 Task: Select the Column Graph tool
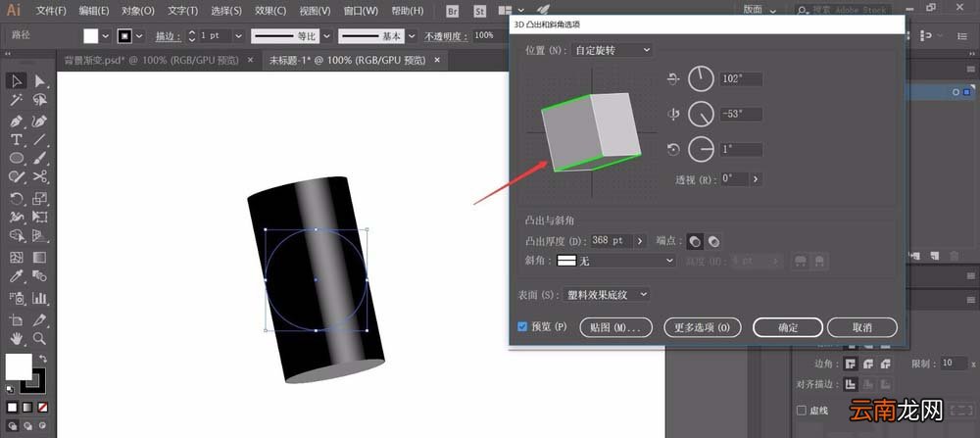[40, 298]
